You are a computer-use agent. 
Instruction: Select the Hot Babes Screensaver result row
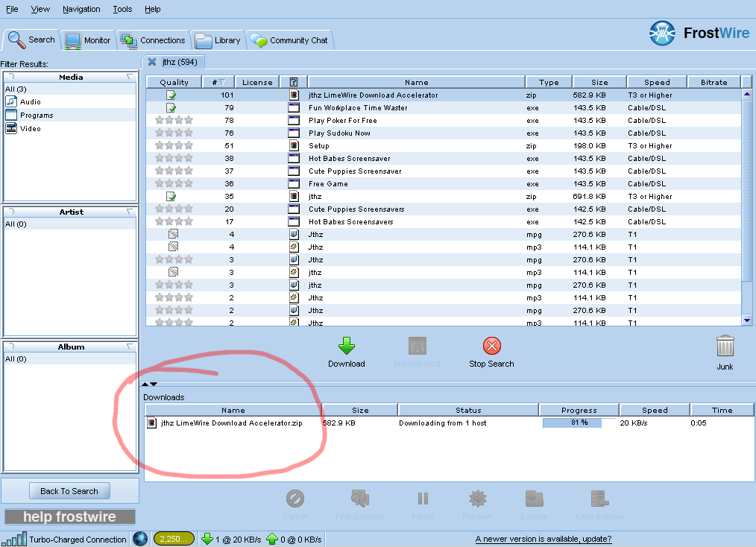coord(444,159)
